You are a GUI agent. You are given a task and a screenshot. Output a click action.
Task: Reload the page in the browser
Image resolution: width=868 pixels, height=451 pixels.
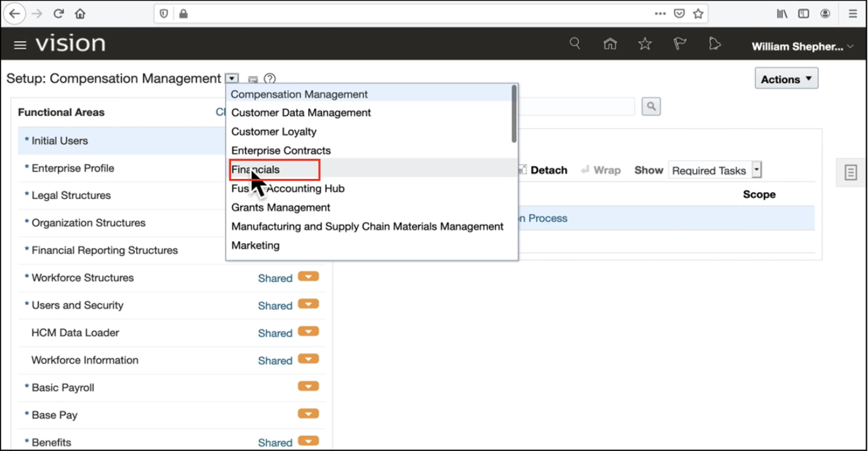(x=59, y=13)
